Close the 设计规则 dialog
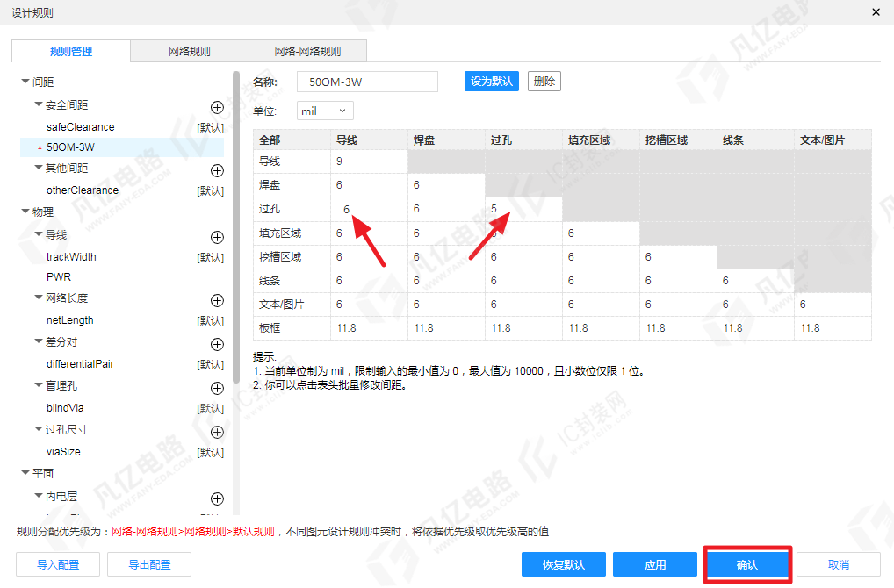Image resolution: width=894 pixels, height=588 pixels. click(876, 12)
